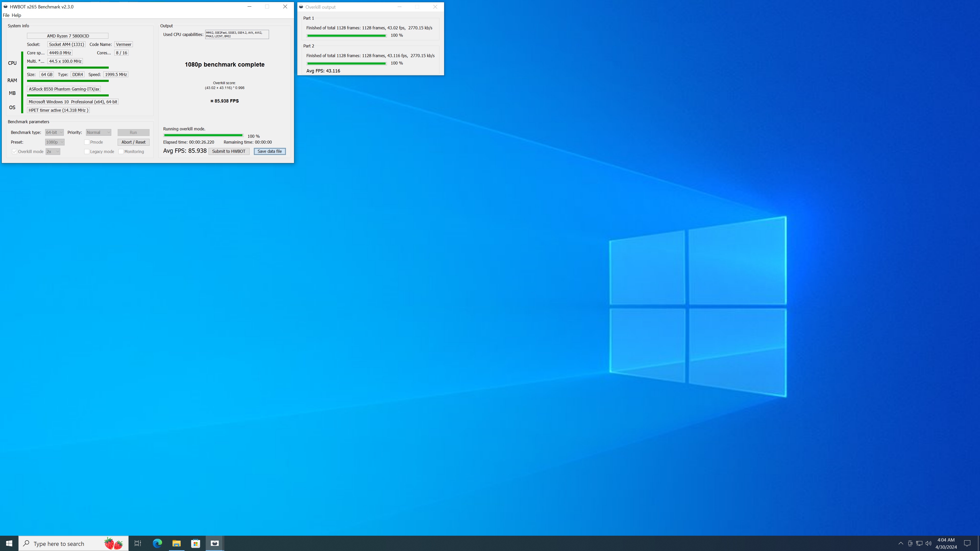Screen dimensions: 980x551
Task: Open the Benchmark type 64-bit dropdown
Action: click(x=54, y=132)
